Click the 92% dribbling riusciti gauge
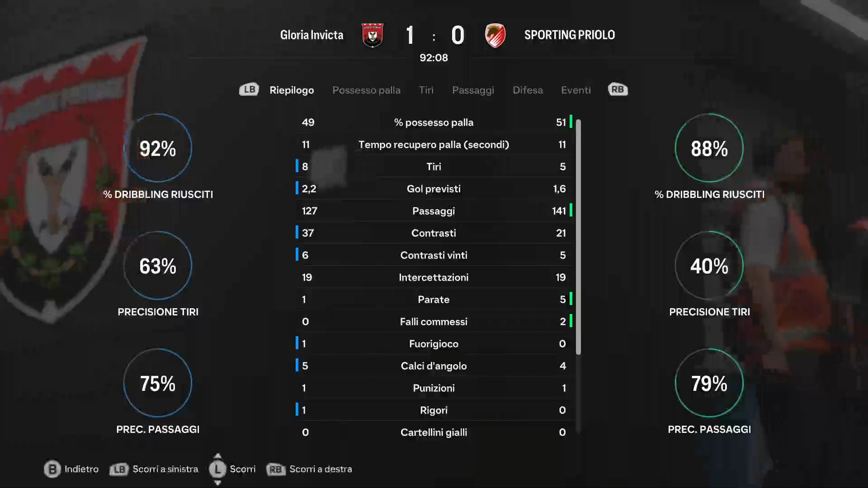868x488 pixels. click(158, 148)
